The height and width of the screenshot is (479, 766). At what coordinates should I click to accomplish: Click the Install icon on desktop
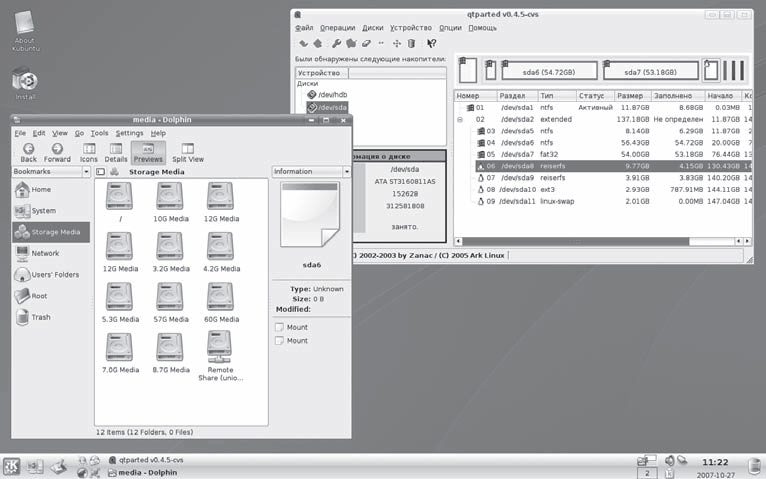(x=25, y=84)
